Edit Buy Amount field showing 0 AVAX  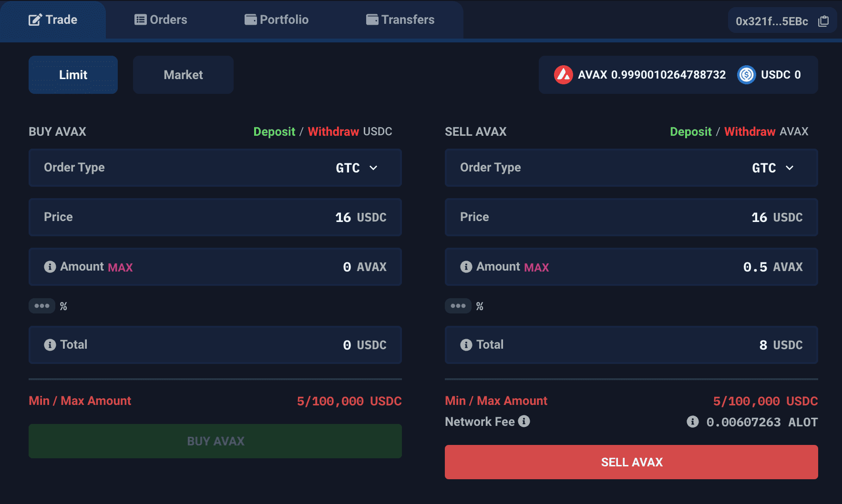[x=215, y=267]
